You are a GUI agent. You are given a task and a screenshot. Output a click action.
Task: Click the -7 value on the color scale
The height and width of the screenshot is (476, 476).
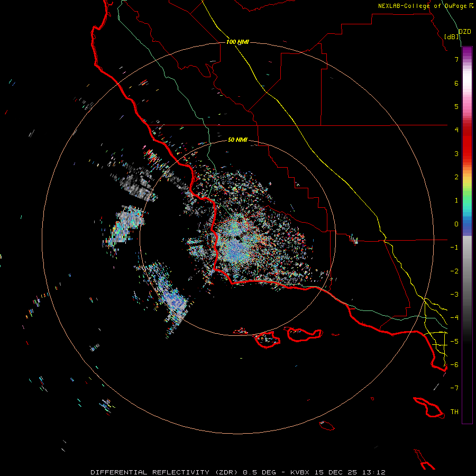coord(454,388)
